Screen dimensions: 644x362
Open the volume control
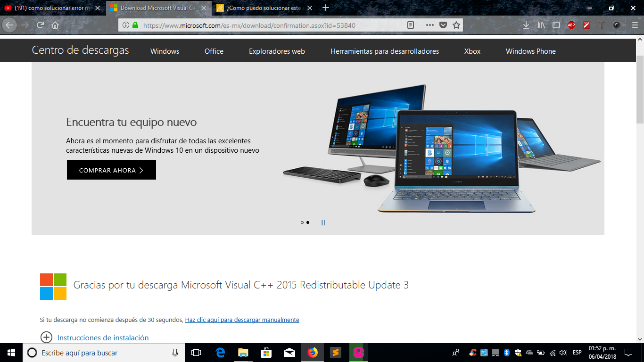tap(563, 353)
